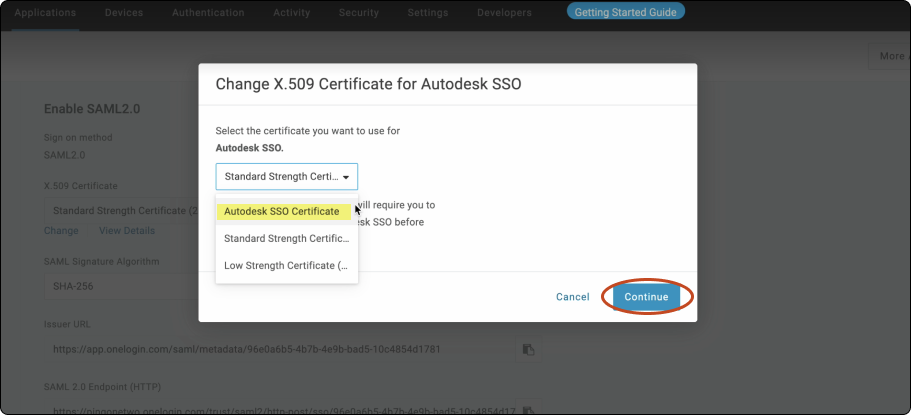This screenshot has width=911, height=415.
Task: Pick the Low Strength Certificate option
Action: pos(286,265)
